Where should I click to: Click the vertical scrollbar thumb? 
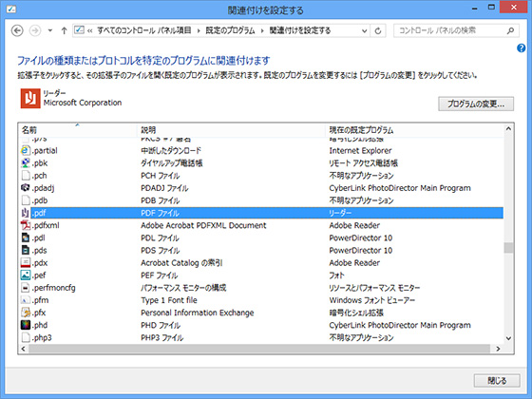508,247
